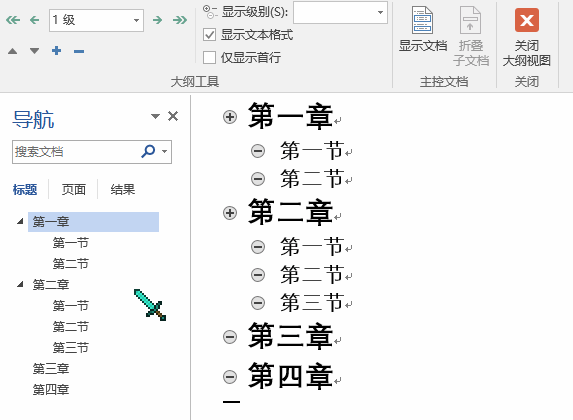Viewport: 573px width, 420px height.
Task: Enable 仅显示首行 checkbox
Action: (x=209, y=57)
